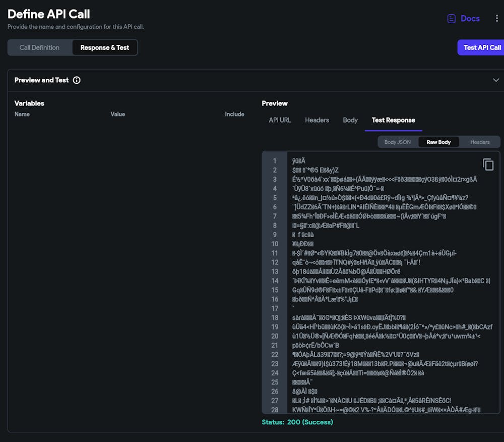Click the Variables heading
The width and height of the screenshot is (504, 442).
pyautogui.click(x=29, y=103)
